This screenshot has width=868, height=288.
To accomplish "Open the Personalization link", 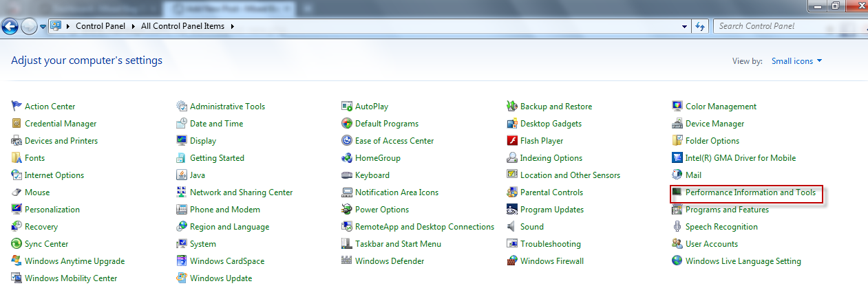I will [x=52, y=210].
